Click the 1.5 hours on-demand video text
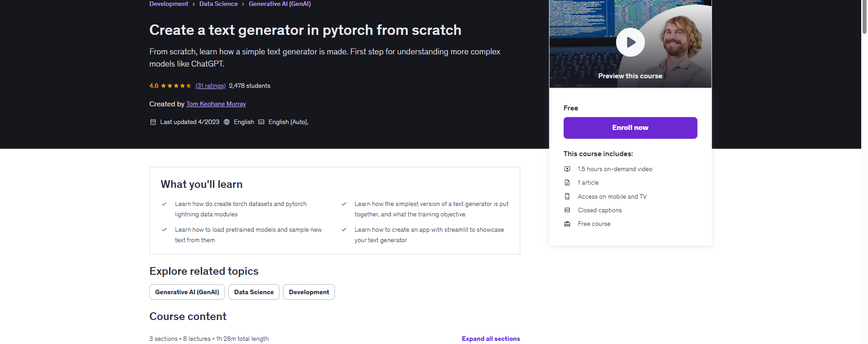This screenshot has width=868, height=344. (615, 169)
